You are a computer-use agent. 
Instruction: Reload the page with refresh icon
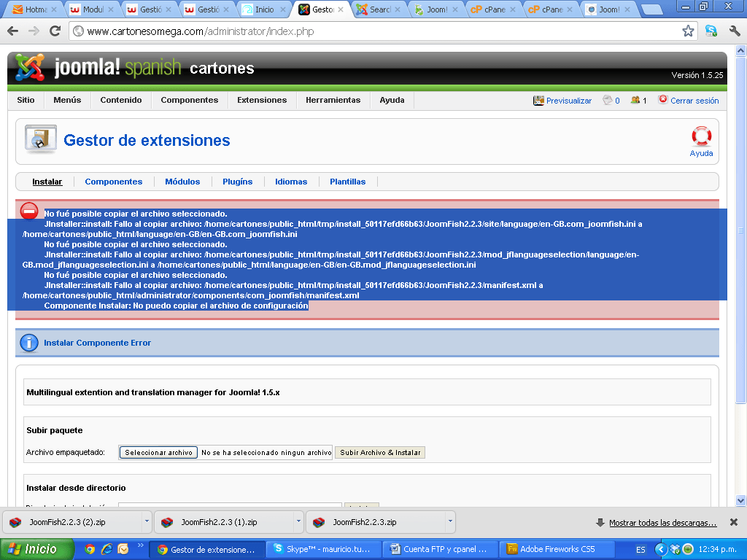[55, 31]
